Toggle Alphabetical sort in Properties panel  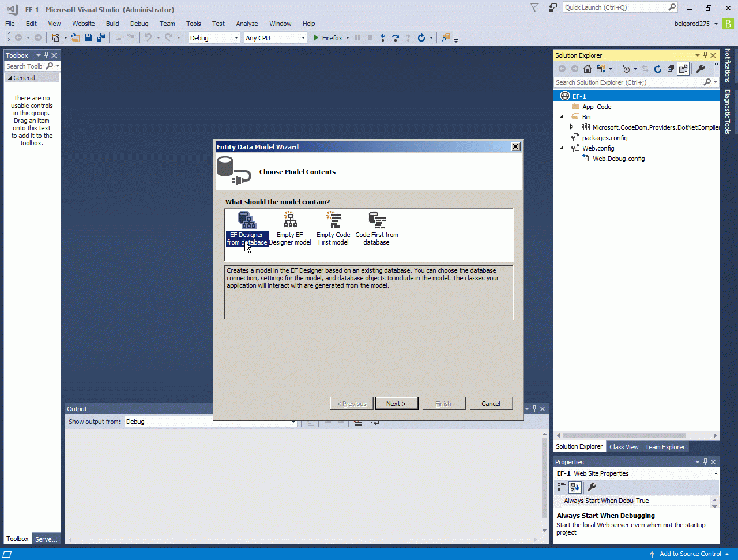[575, 487]
